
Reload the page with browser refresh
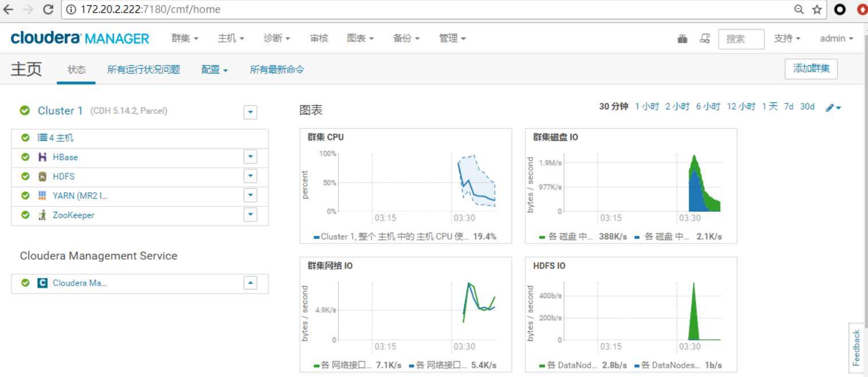point(48,9)
